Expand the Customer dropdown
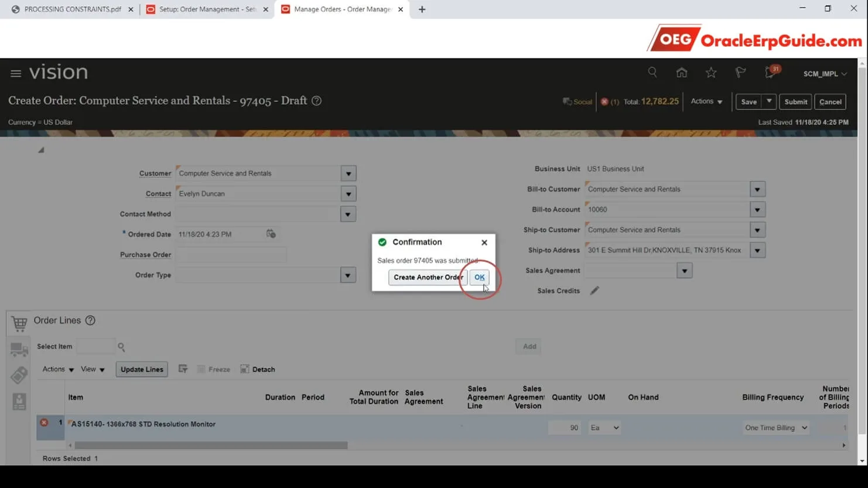 click(348, 173)
